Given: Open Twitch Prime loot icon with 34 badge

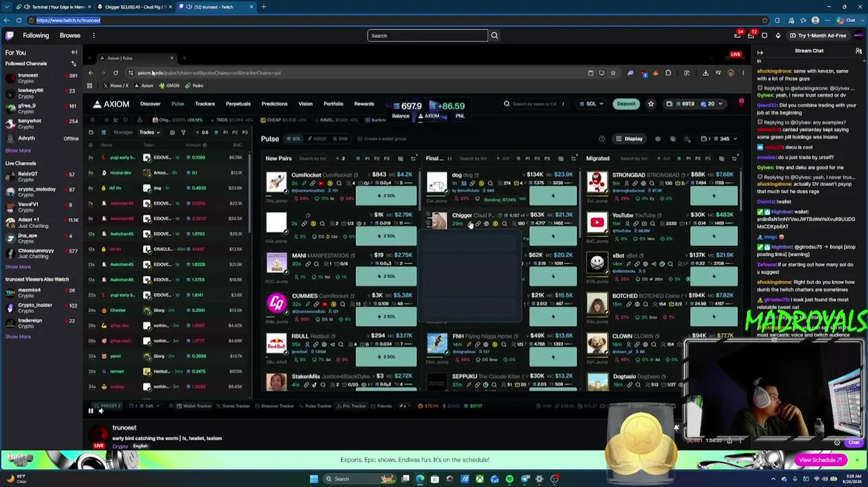Looking at the screenshot, I should click(x=737, y=35).
